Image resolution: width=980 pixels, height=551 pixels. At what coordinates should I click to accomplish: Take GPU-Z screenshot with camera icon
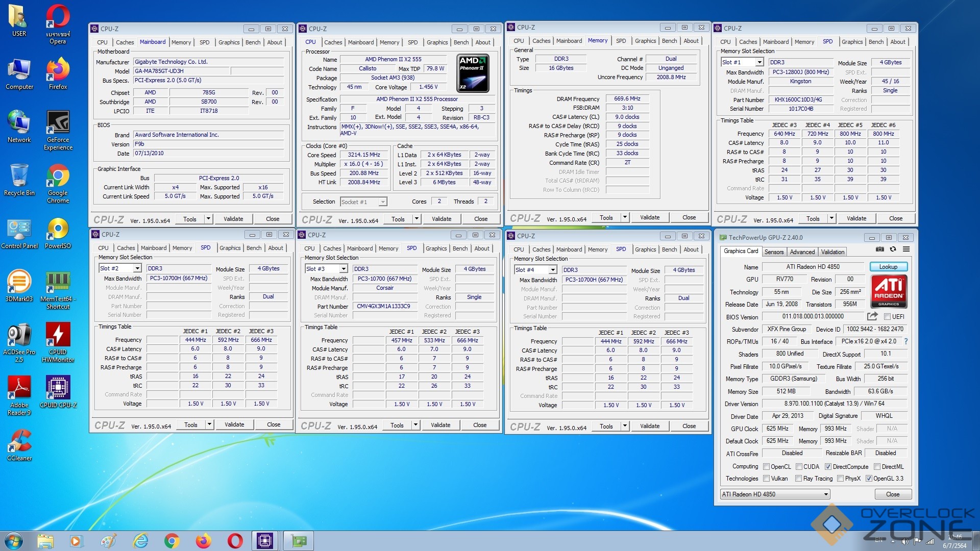[x=880, y=249]
